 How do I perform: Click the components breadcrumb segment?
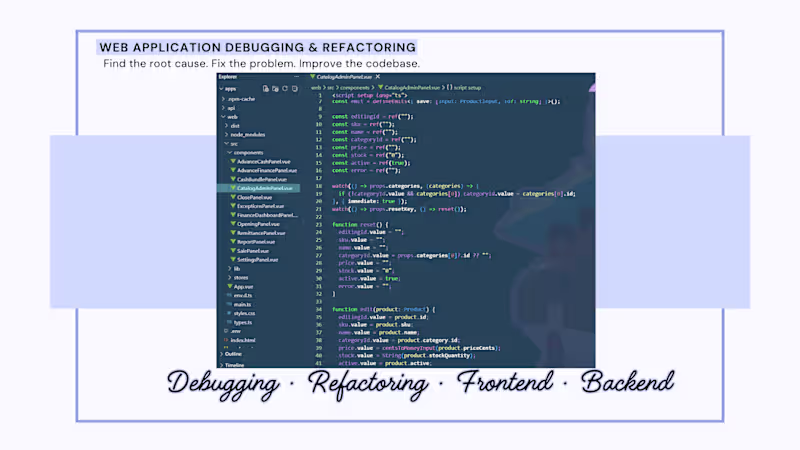[355, 88]
